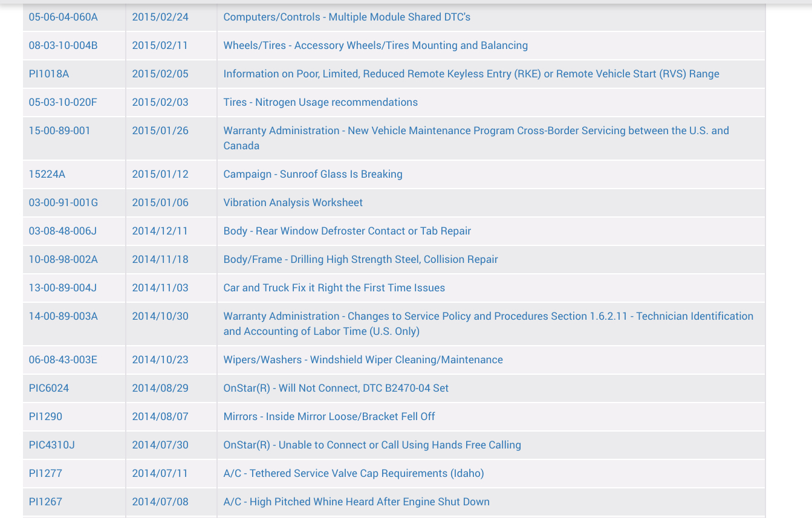Open bulletin 05-03-10-020F
Image resolution: width=812 pixels, height=518 pixels.
[x=63, y=102]
